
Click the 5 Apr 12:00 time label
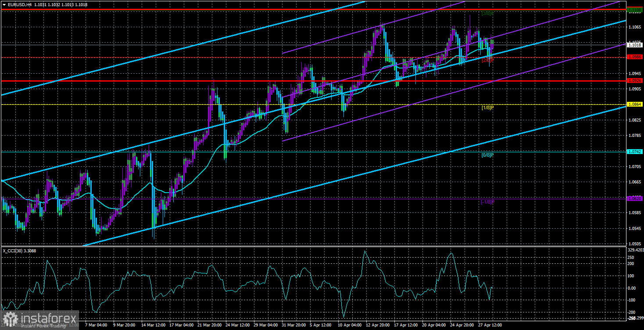[x=322, y=325]
